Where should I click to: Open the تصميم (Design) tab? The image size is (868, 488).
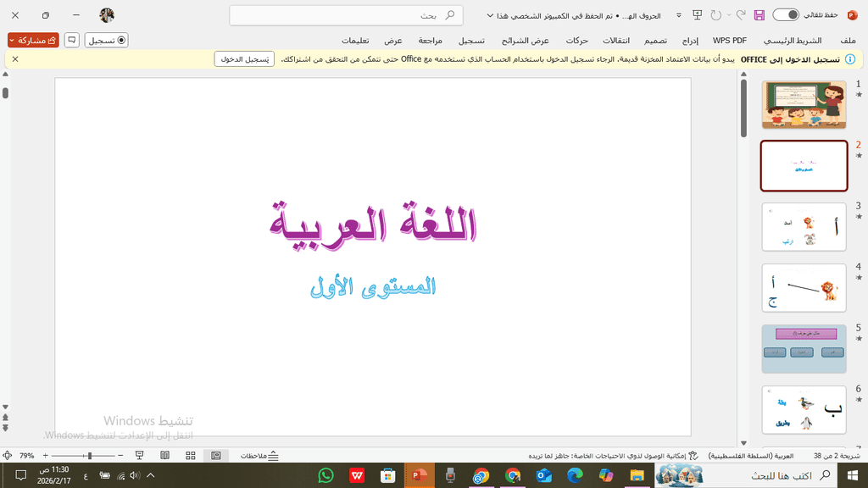(655, 41)
